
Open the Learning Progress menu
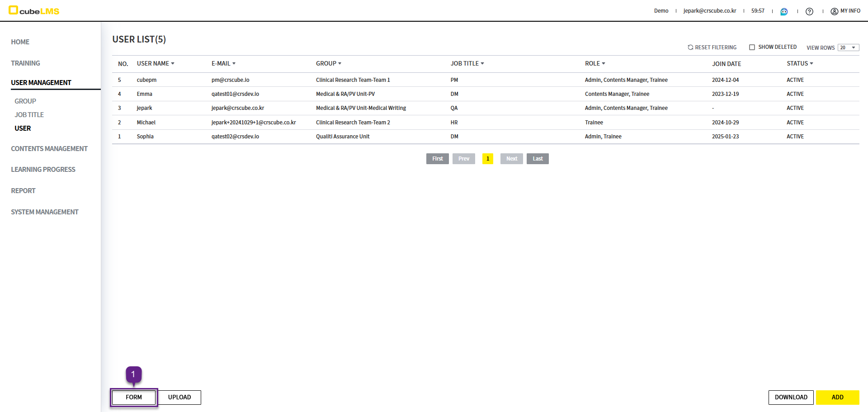tap(43, 170)
